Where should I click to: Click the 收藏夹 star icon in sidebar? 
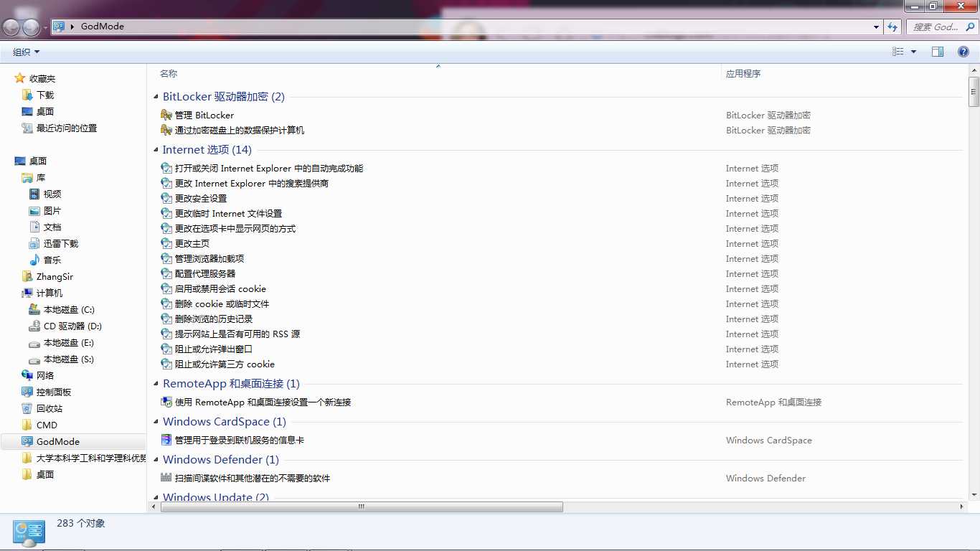[20, 78]
